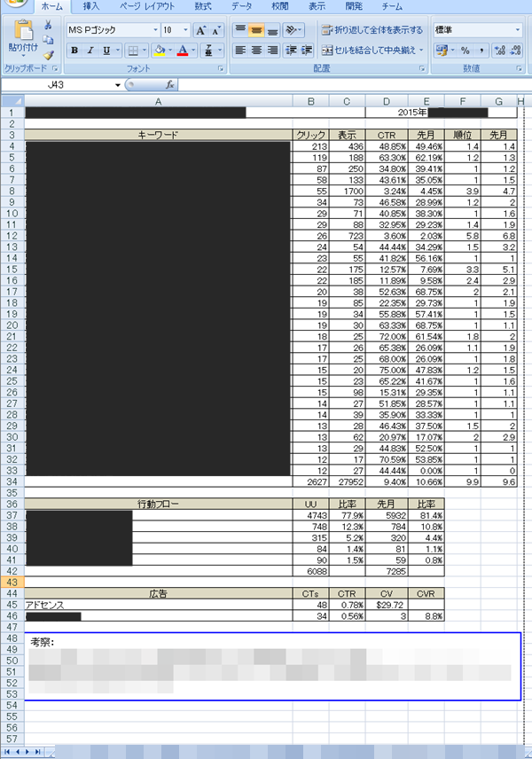Align text right
Image resolution: width=532 pixels, height=759 pixels.
tap(272, 51)
